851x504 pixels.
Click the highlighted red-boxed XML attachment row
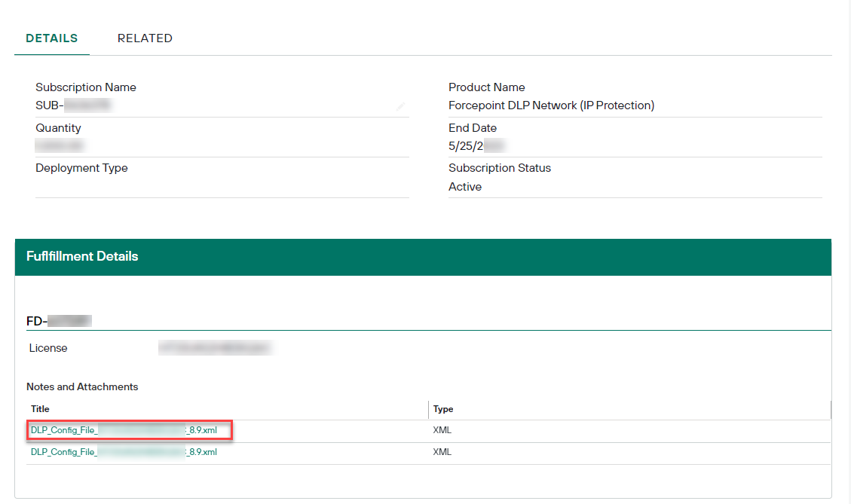pyautogui.click(x=128, y=429)
